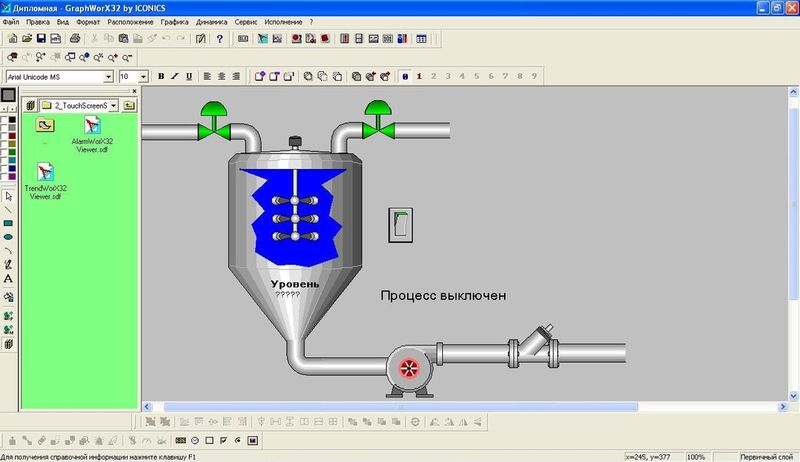The height and width of the screenshot is (462, 800).
Task: Click the symbol library icon in left toolbox
Action: pyautogui.click(x=8, y=344)
